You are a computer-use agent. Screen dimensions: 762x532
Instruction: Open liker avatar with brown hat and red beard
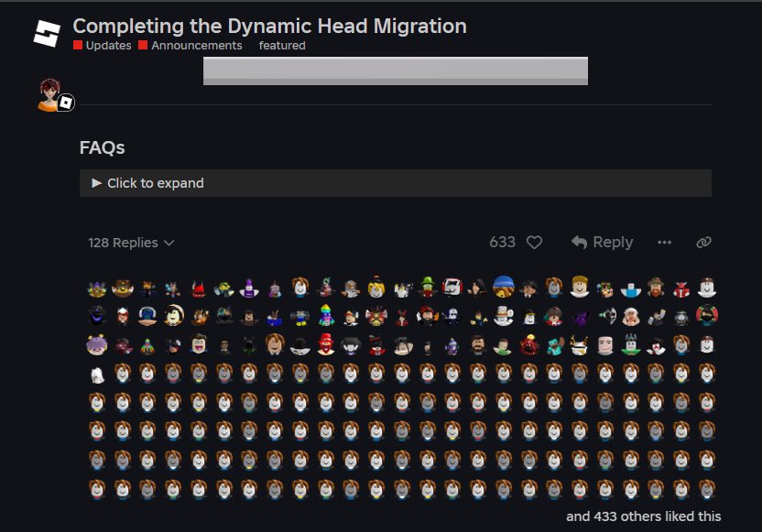[656, 288]
